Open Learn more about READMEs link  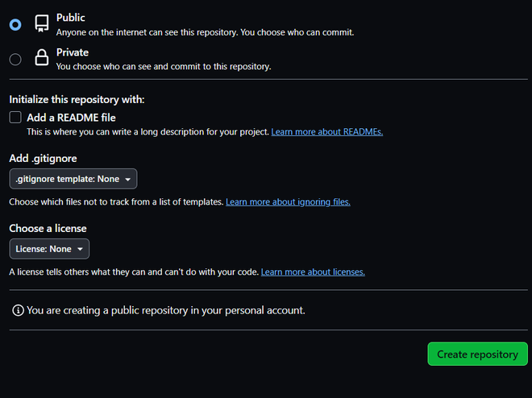pyautogui.click(x=326, y=131)
